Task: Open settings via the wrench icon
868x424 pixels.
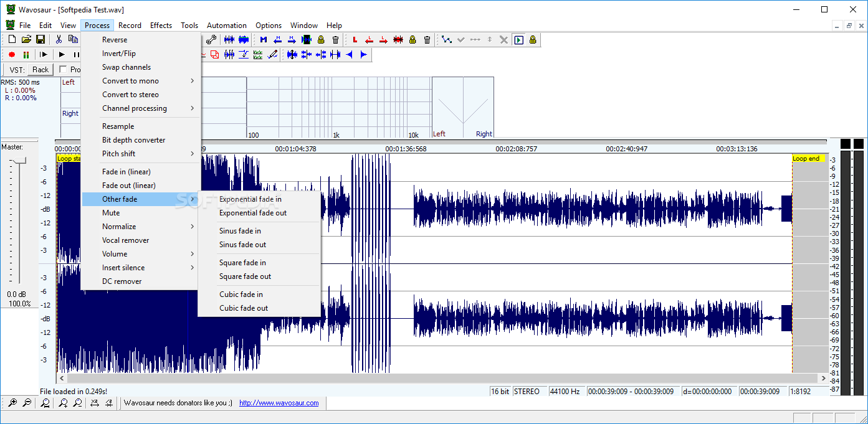Action: [211, 39]
